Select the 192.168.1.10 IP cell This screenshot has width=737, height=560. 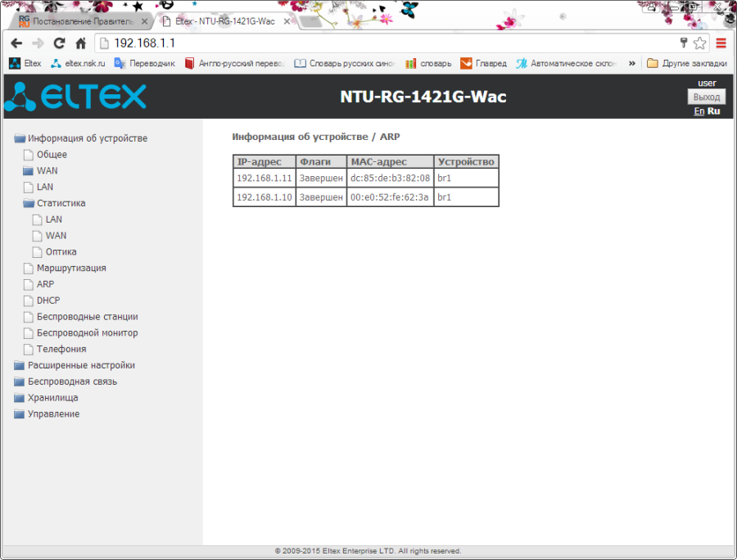pyautogui.click(x=265, y=197)
